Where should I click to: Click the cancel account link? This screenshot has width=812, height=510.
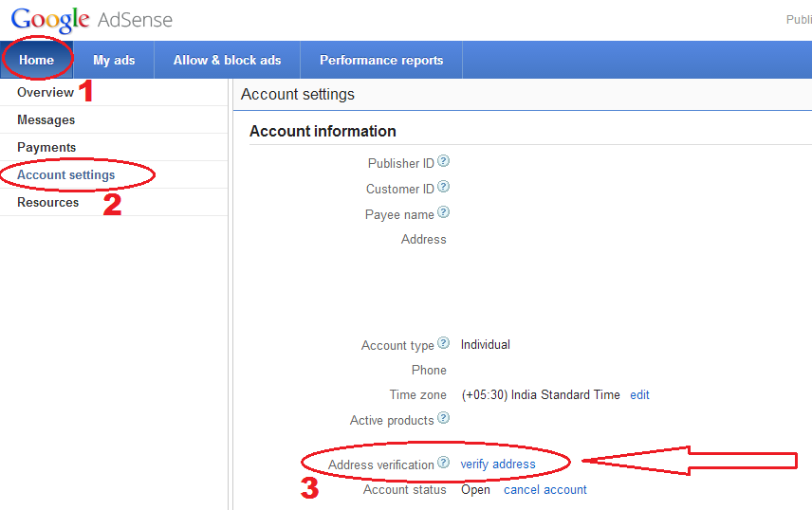click(x=544, y=490)
